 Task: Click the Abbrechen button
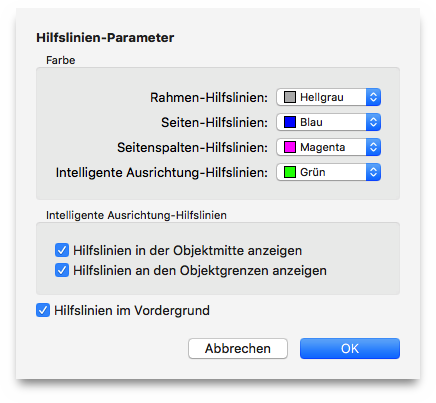238,348
